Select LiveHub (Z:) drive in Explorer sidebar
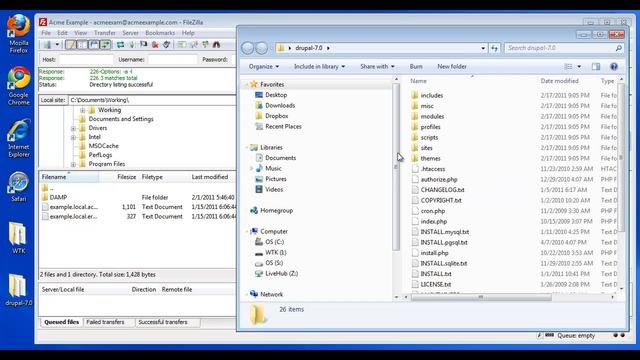Image resolution: width=640 pixels, height=360 pixels. [276, 273]
